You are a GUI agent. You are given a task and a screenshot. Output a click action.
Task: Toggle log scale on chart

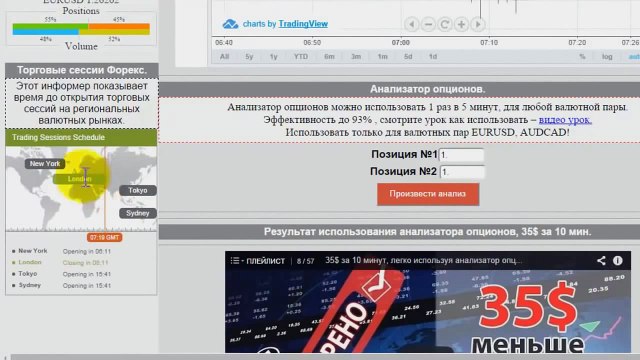pyautogui.click(x=607, y=57)
